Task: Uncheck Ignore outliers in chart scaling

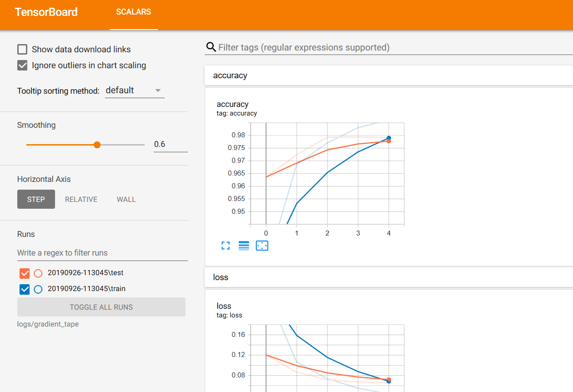Action: pyautogui.click(x=22, y=65)
